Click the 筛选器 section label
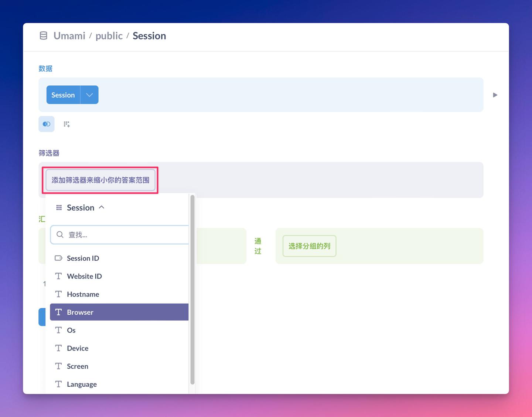This screenshot has height=417, width=532. click(49, 153)
